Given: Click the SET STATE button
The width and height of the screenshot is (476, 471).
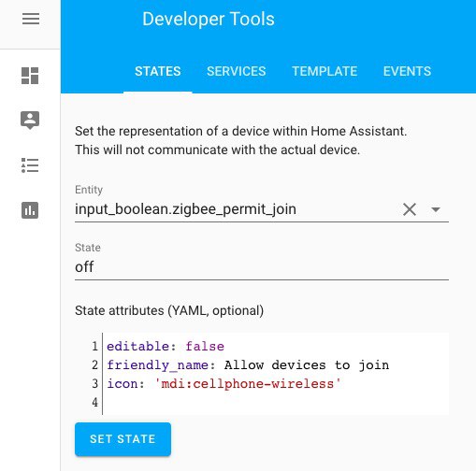Looking at the screenshot, I should pos(123,439).
